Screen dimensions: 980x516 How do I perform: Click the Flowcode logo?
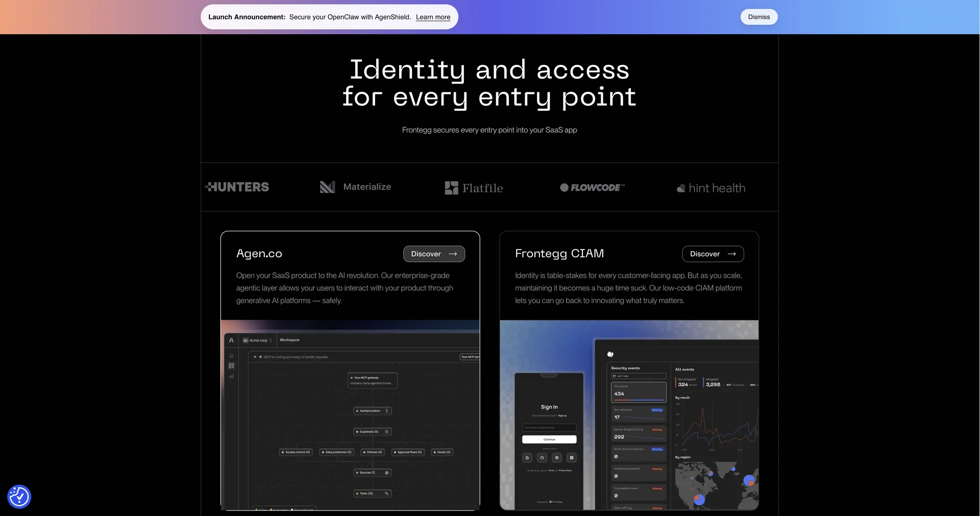pyautogui.click(x=592, y=187)
